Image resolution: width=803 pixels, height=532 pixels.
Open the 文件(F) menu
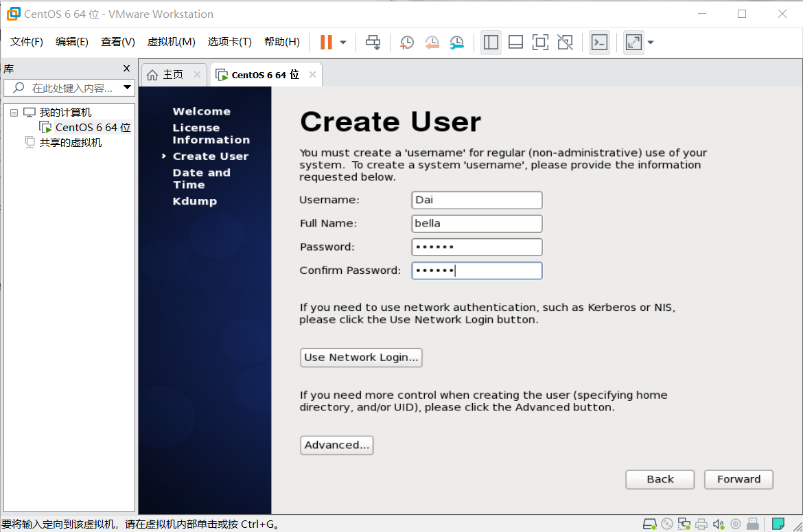pos(27,42)
